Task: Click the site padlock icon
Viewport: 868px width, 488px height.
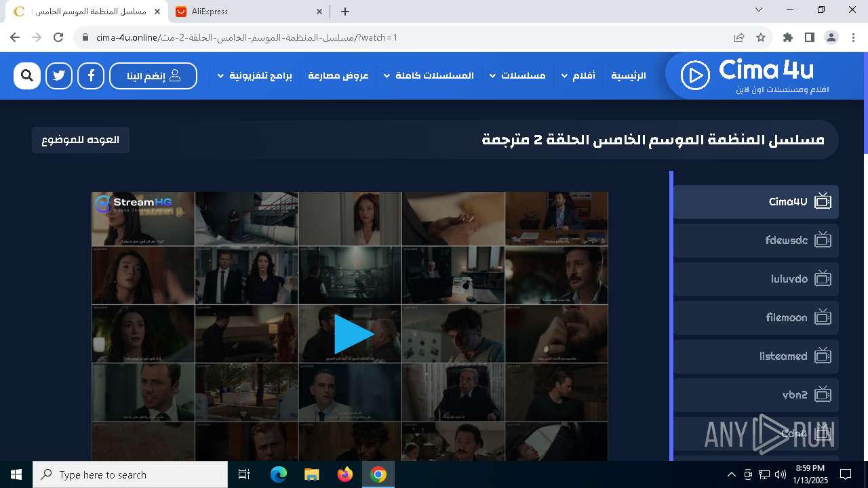Action: click(x=85, y=37)
